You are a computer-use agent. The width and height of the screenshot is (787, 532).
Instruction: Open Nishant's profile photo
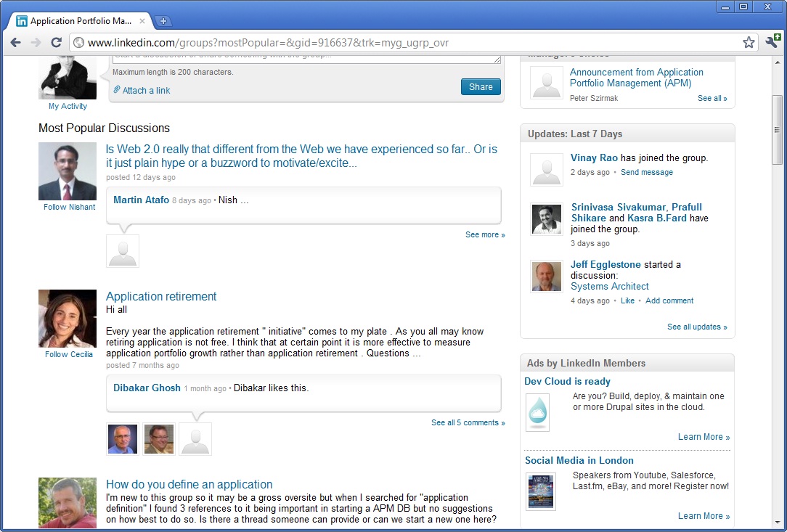tap(68, 171)
